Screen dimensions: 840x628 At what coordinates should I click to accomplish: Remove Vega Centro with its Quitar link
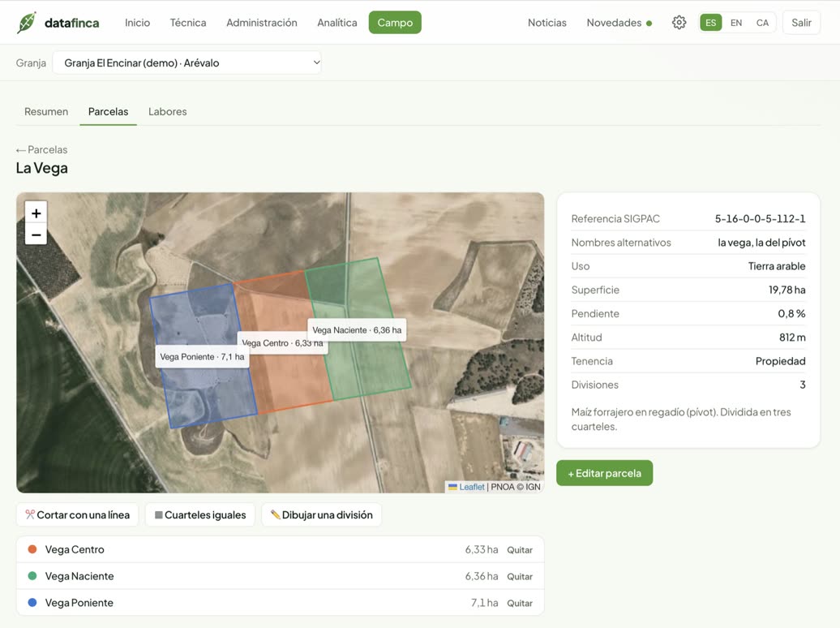pyautogui.click(x=520, y=549)
